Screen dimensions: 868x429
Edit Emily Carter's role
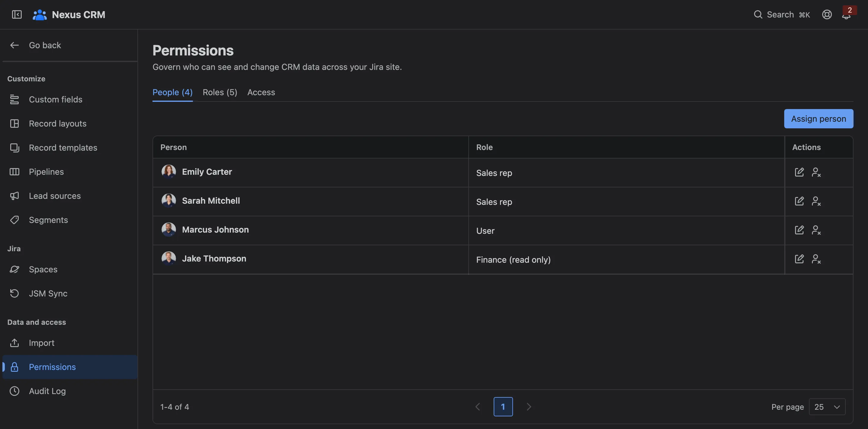799,172
